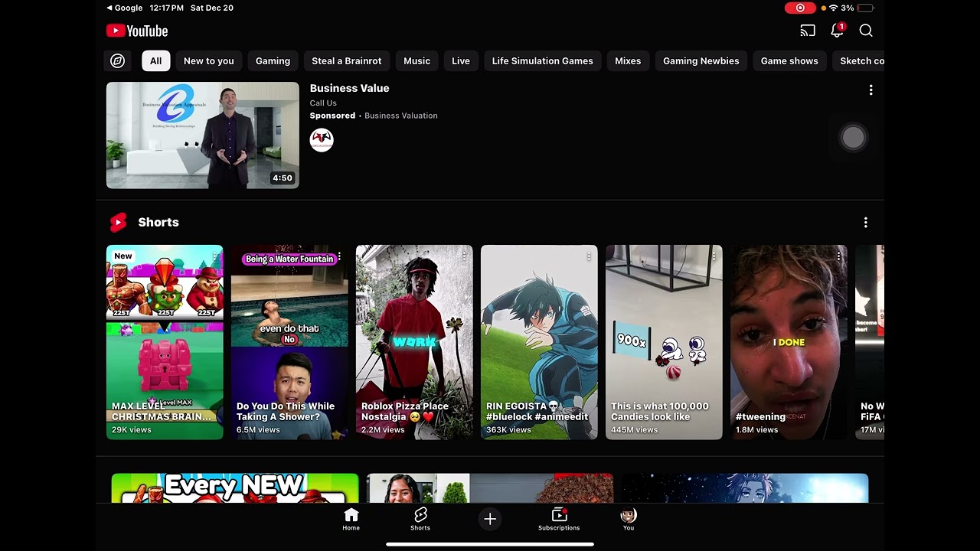Open the You profile tab
Image resolution: width=980 pixels, height=551 pixels.
pos(629,519)
